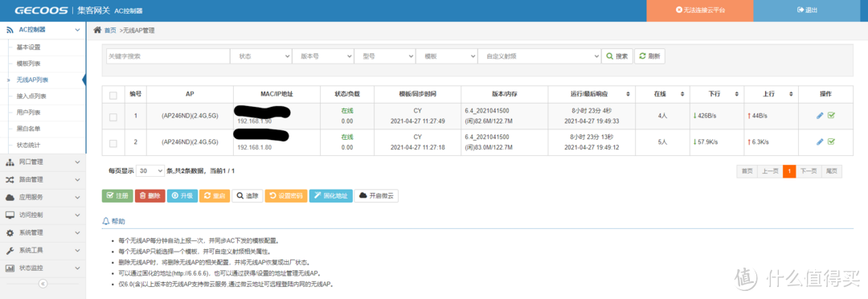Click the orange 重启 button
This screenshot has width=868, height=299.
215,196
